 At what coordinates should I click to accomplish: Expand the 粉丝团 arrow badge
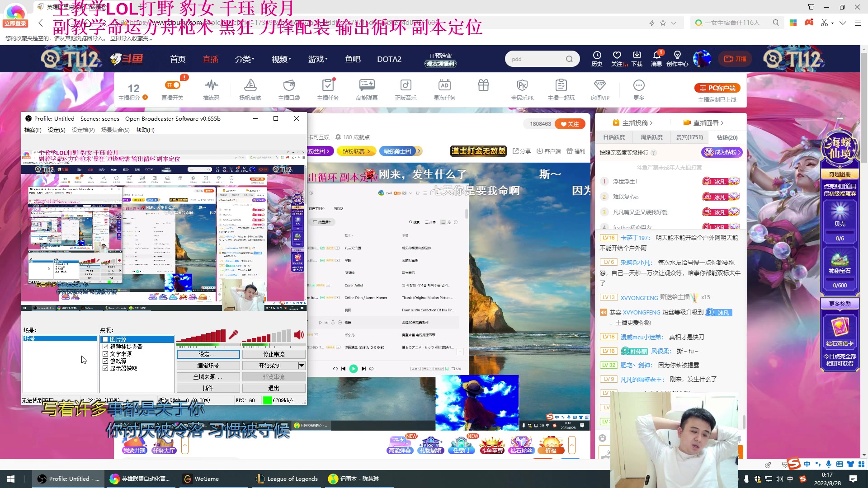click(x=320, y=151)
